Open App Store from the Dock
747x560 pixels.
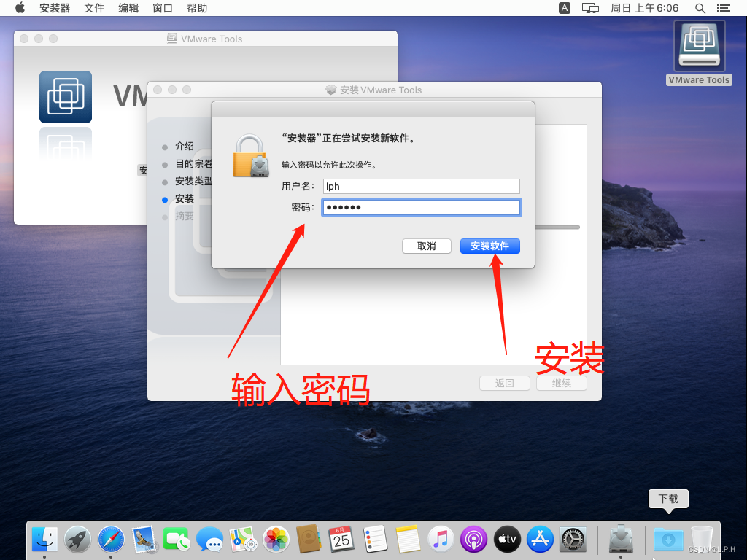pos(540,539)
